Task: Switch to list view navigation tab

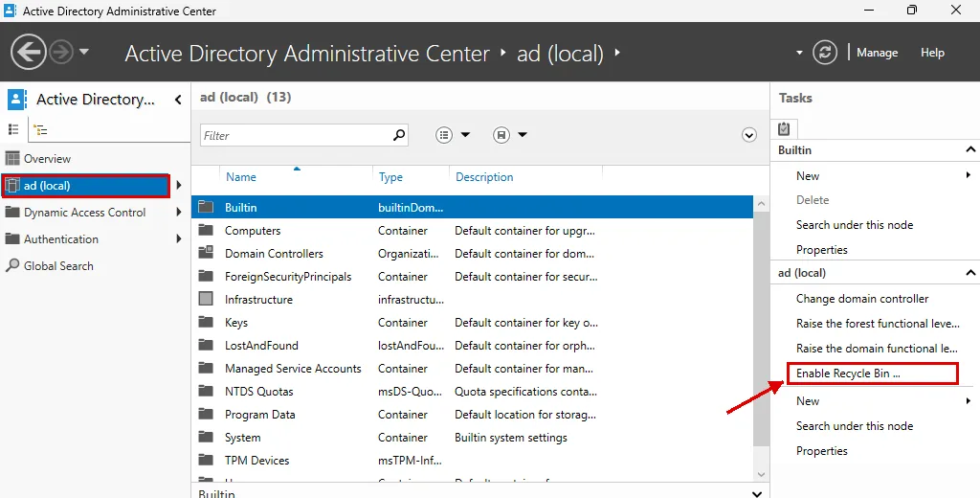Action: pyautogui.click(x=13, y=129)
